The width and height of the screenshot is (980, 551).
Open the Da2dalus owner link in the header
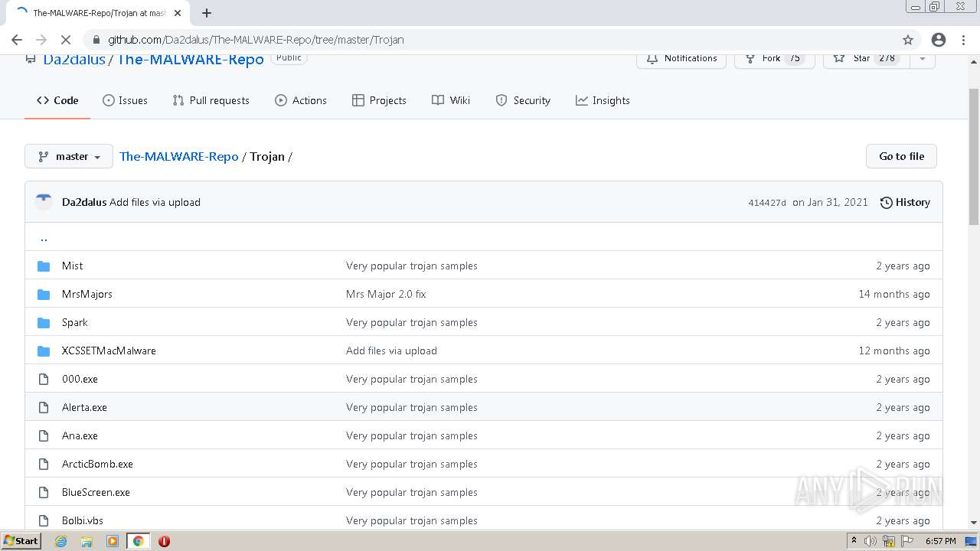(74, 60)
